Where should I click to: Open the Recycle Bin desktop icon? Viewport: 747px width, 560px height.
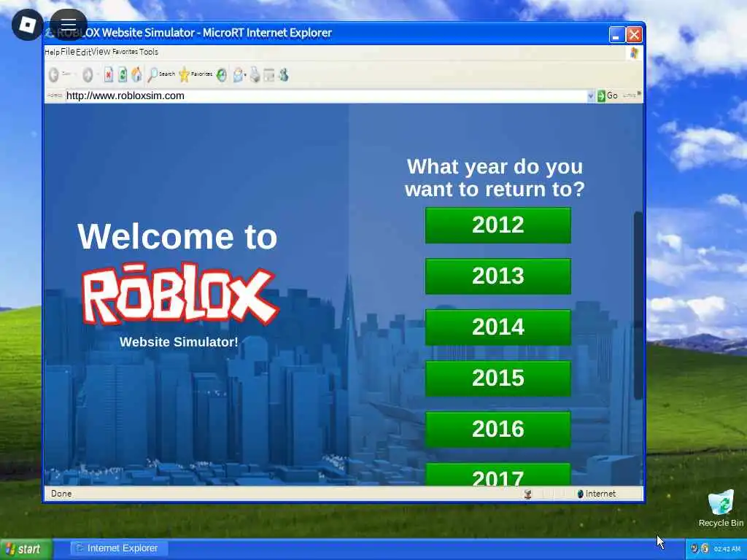(x=721, y=508)
